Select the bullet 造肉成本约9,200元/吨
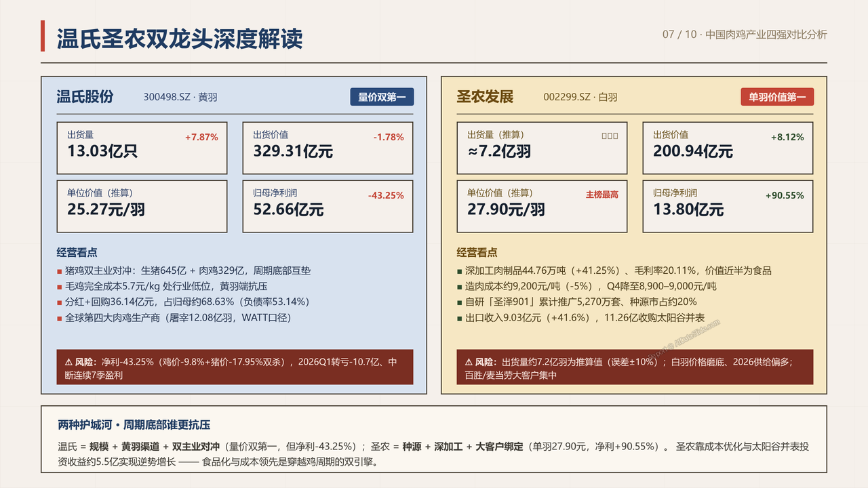The height and width of the screenshot is (488, 868). [587, 286]
